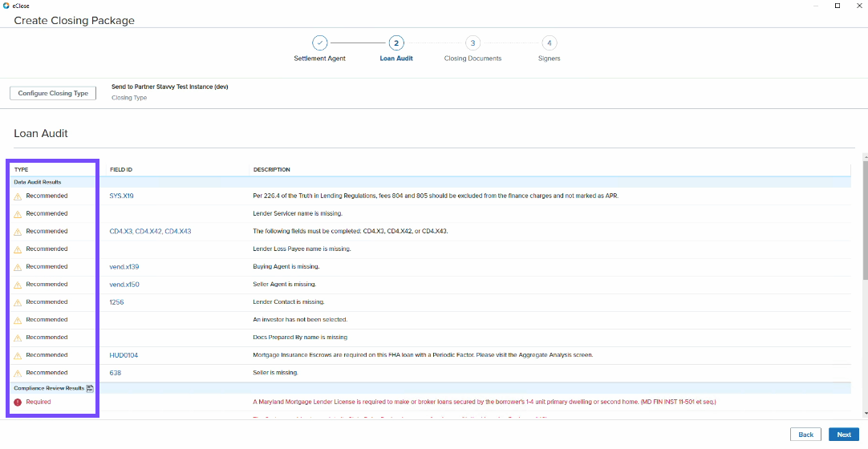Viewport: 868px width, 449px height.
Task: Select 'An investor has not been selected.' text
Action: click(300, 320)
